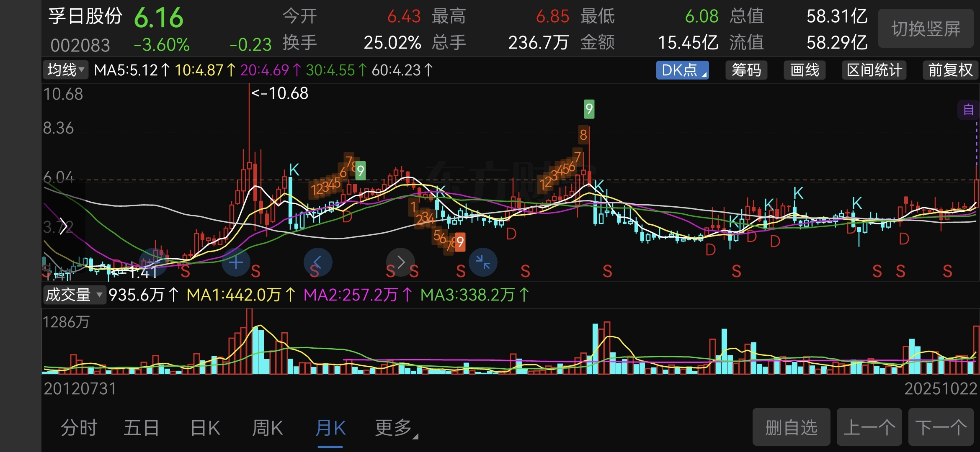This screenshot has height=452, width=980.
Task: Toggle the DK点 indicator off
Action: (682, 70)
